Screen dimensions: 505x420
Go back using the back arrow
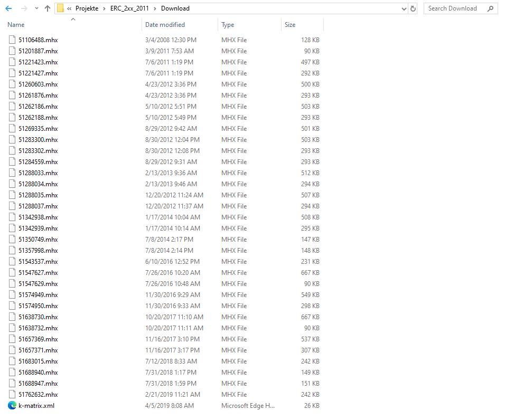pyautogui.click(x=8, y=8)
